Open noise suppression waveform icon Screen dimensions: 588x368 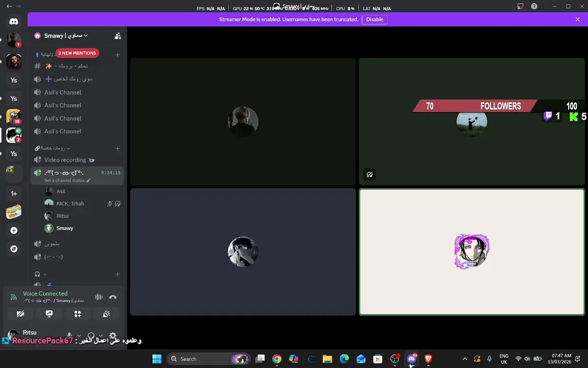[x=99, y=297]
